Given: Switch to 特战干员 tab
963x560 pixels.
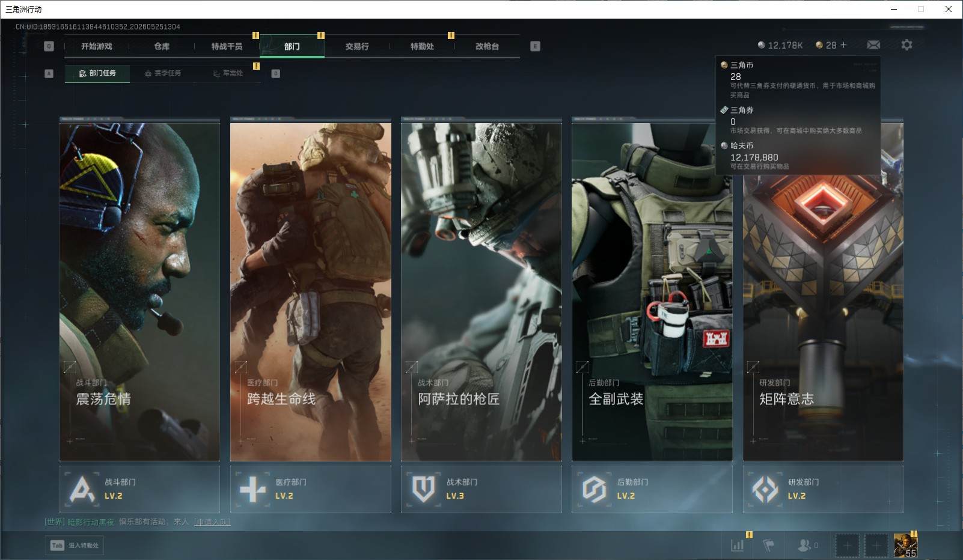Looking at the screenshot, I should (227, 46).
